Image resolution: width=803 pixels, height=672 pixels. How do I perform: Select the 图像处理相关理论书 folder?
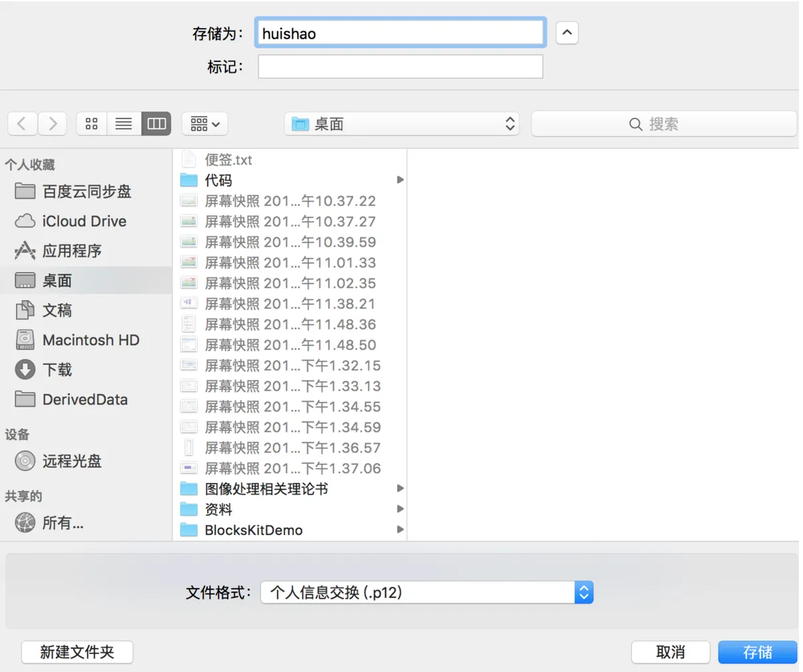290,489
